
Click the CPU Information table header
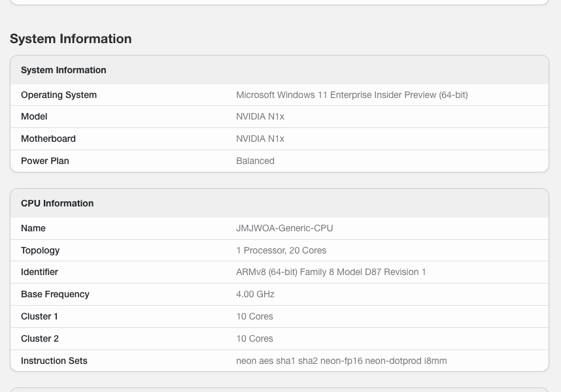pyautogui.click(x=58, y=203)
